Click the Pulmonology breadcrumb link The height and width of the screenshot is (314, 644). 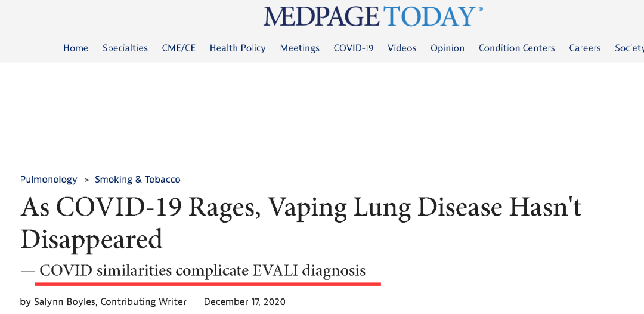49,180
